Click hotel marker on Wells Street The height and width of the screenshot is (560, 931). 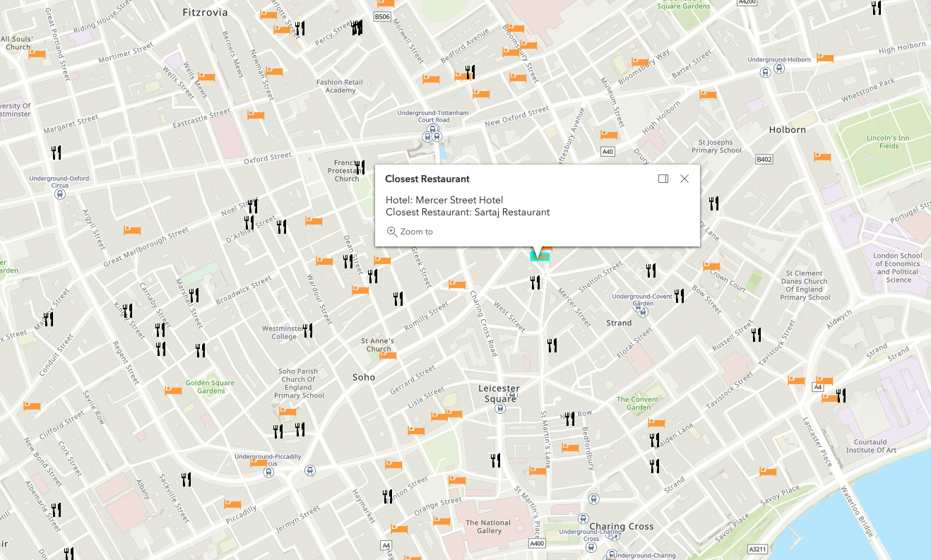pos(206,76)
